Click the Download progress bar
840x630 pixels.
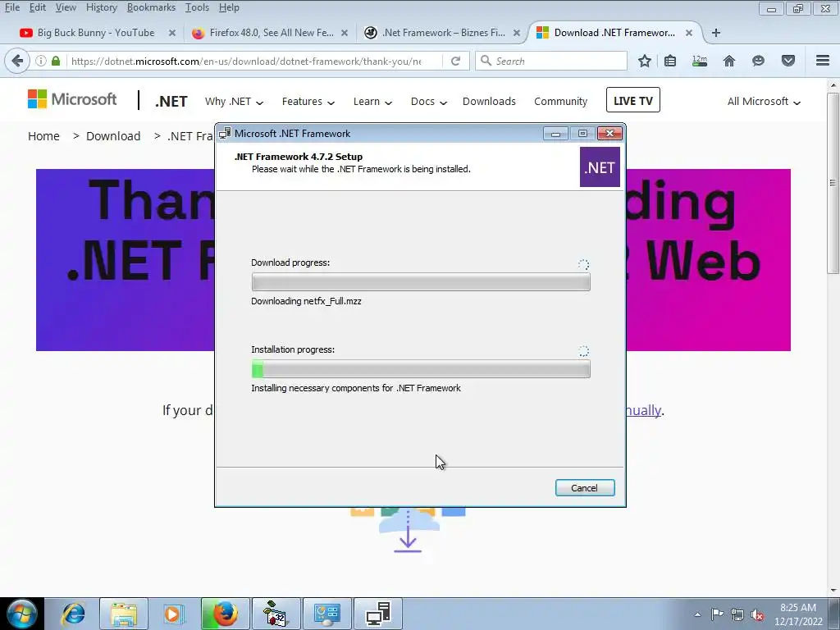421,282
